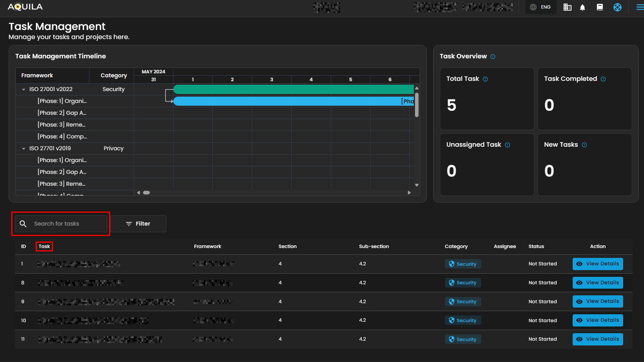This screenshot has height=362, width=644.
Task: Click the book documentation icon in header
Action: 600,7
